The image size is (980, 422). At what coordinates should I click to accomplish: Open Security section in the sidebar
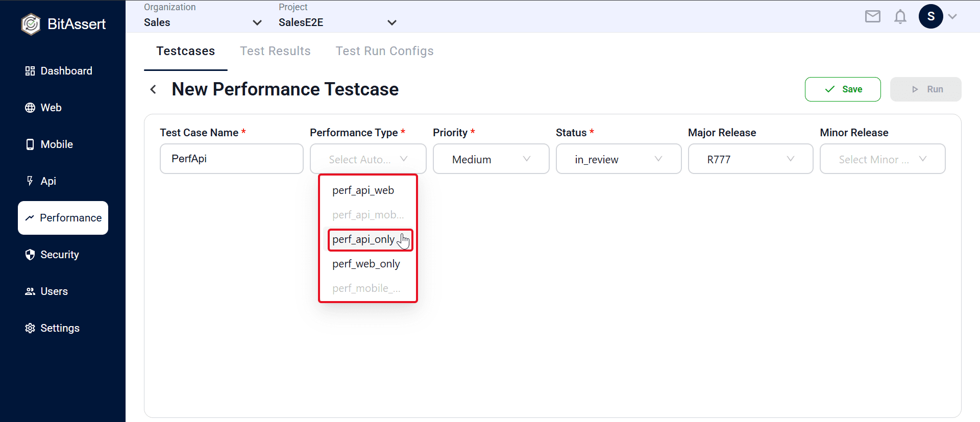tap(63, 255)
